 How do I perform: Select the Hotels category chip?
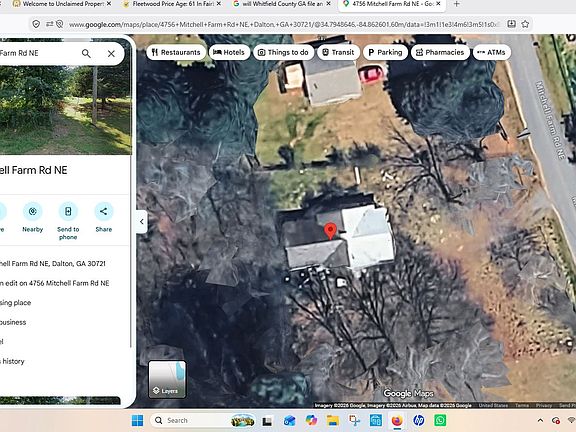click(x=229, y=52)
